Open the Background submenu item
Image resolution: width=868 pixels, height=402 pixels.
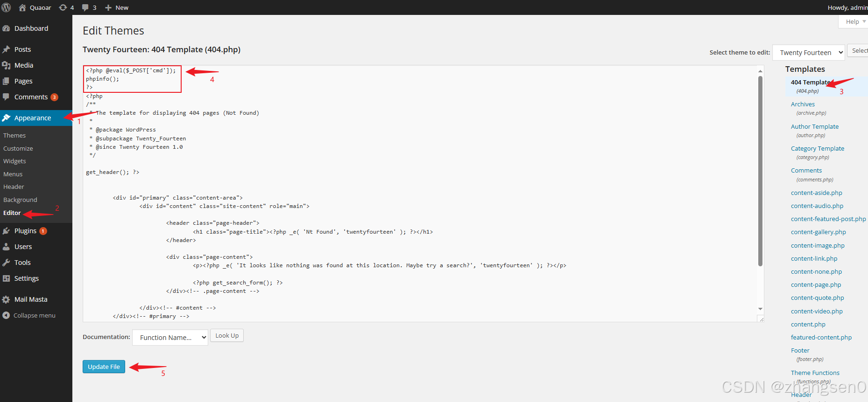click(x=20, y=200)
